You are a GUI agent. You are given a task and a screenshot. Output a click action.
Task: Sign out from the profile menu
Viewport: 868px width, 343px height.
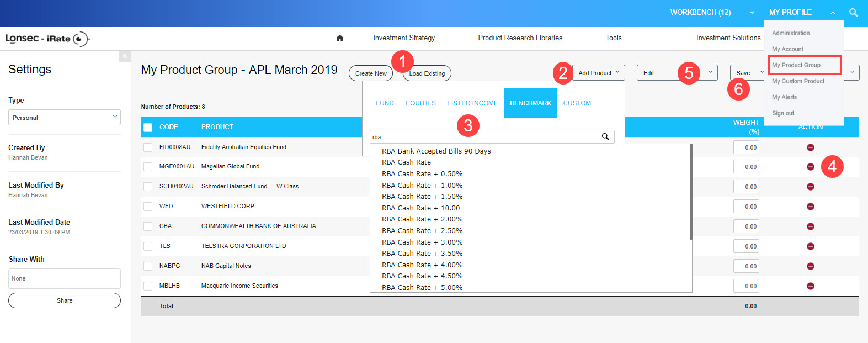point(783,113)
